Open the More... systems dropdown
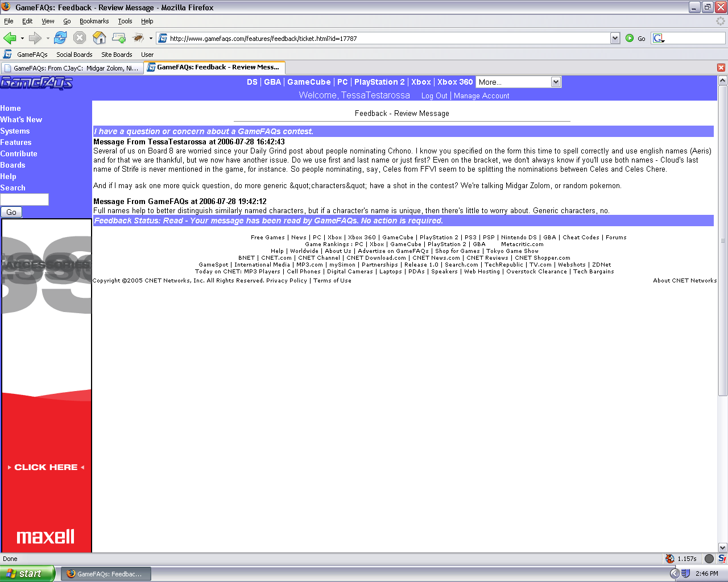728x582 pixels. click(x=519, y=82)
